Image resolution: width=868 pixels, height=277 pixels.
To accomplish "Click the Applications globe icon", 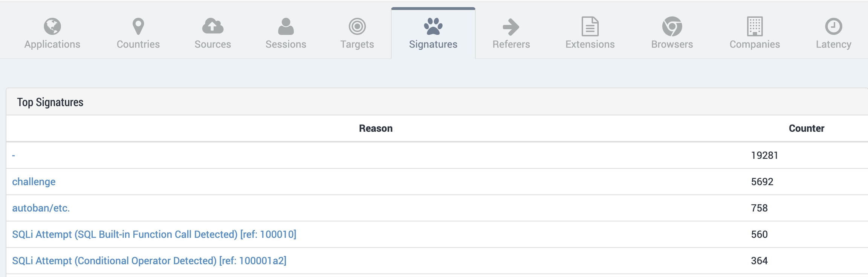I will [x=52, y=26].
